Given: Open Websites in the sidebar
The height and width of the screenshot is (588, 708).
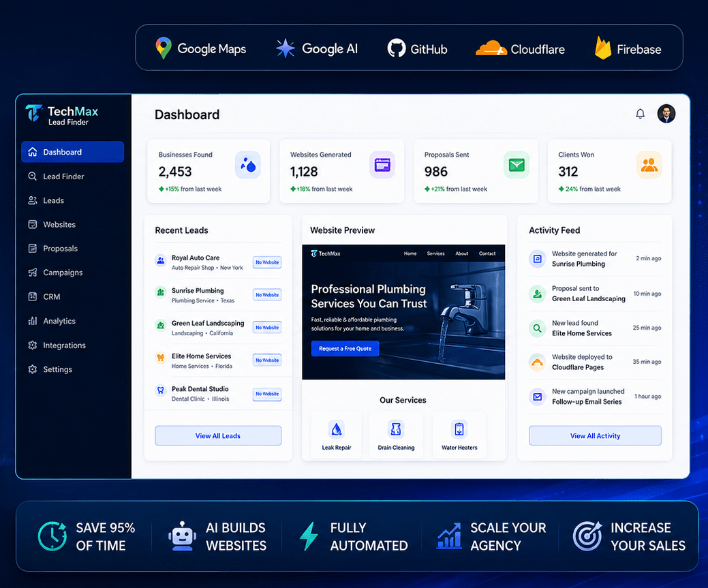Looking at the screenshot, I should [x=73, y=224].
